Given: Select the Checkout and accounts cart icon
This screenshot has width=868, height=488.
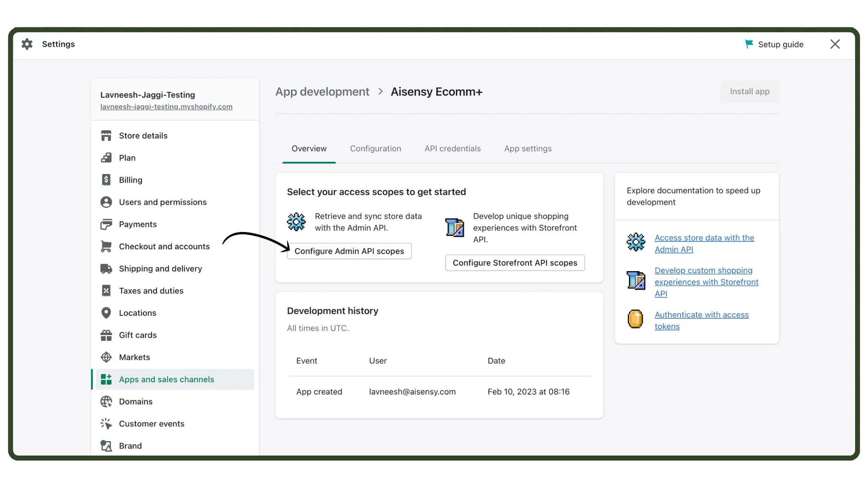Looking at the screenshot, I should point(106,246).
